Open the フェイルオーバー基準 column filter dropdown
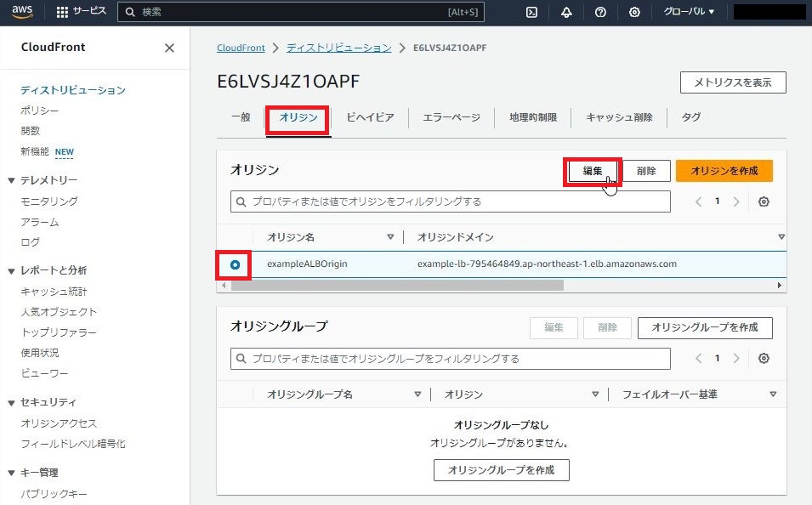This screenshot has width=812, height=505. click(772, 394)
